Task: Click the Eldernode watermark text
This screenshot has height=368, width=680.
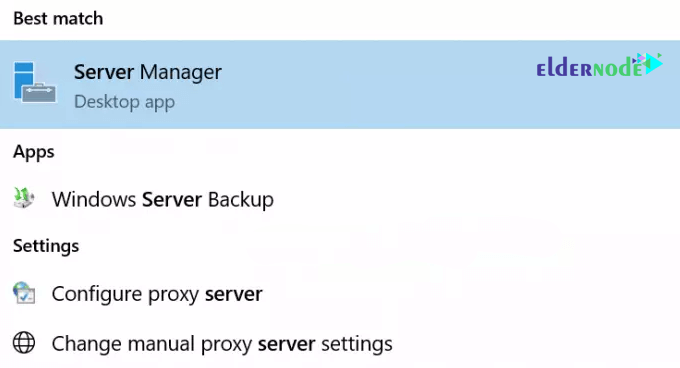Action: (x=590, y=68)
